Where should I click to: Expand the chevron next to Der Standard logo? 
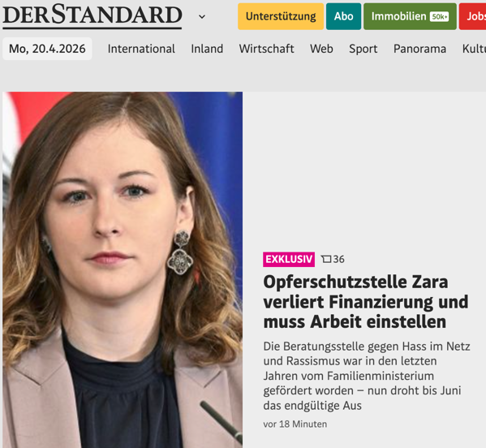[x=202, y=16]
